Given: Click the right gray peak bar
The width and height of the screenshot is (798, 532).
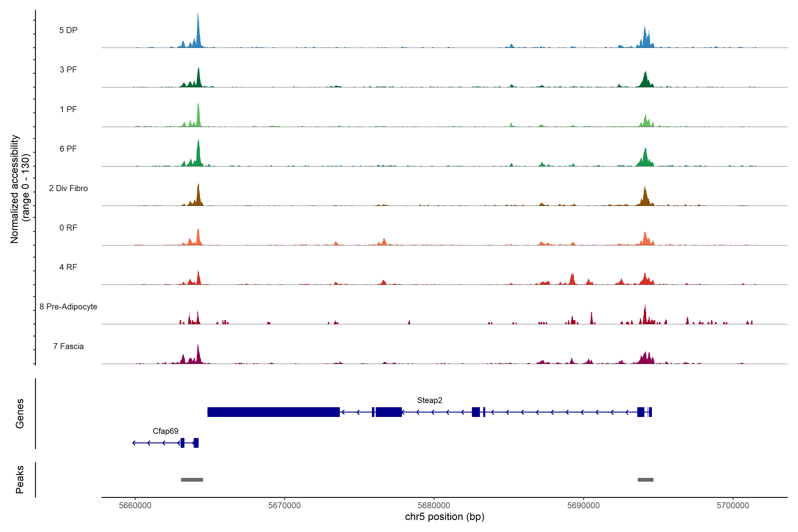Looking at the screenshot, I should 645,480.
